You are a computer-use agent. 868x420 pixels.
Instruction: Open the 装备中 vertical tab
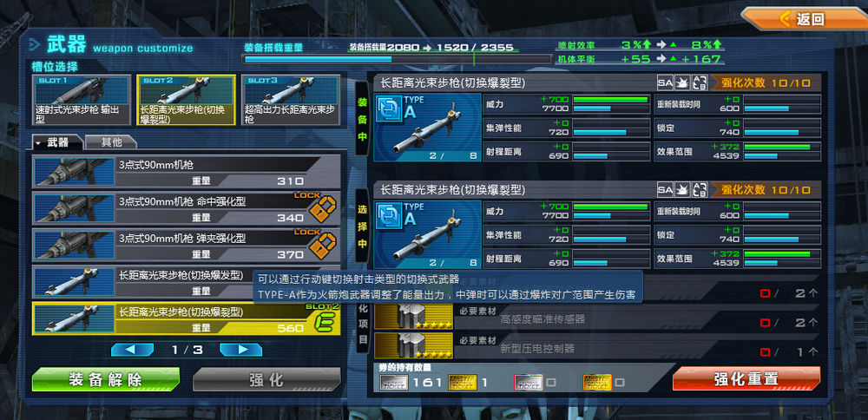point(361,118)
